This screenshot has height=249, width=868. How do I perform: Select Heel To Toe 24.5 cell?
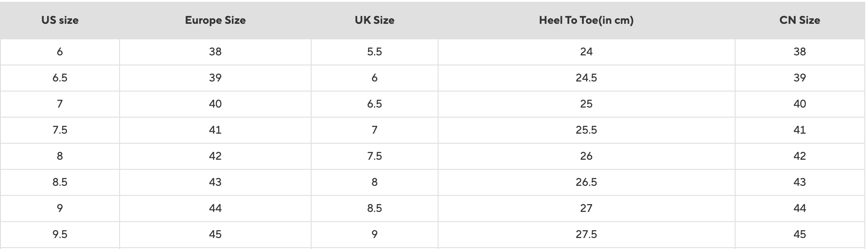586,78
